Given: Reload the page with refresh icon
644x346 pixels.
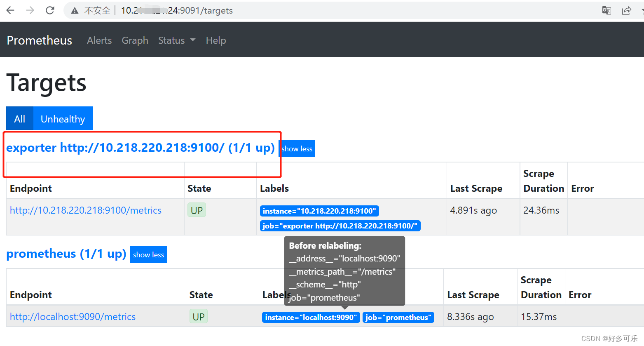Looking at the screenshot, I should click(x=50, y=10).
